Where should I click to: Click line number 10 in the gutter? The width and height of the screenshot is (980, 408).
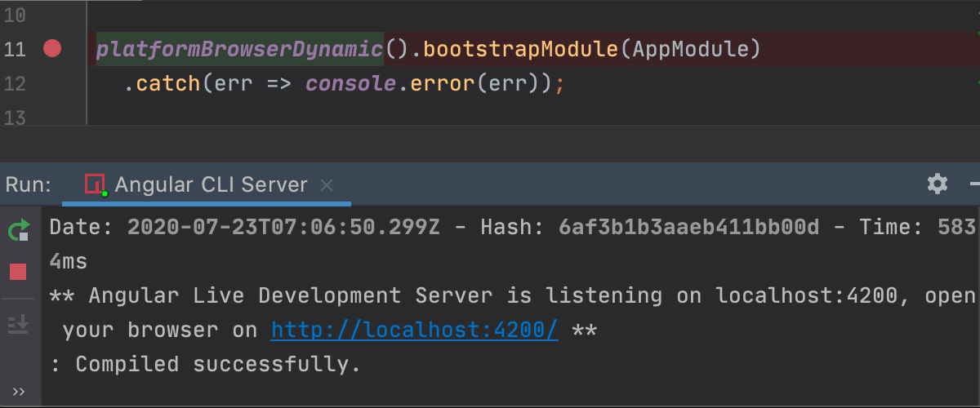pos(15,16)
